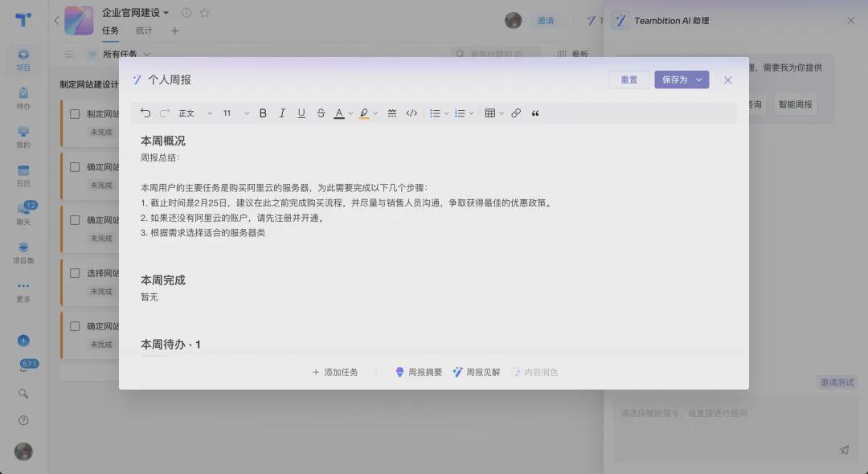868x474 pixels.
Task: Toggle bold formatting in the editor toolbar
Action: pos(263,112)
